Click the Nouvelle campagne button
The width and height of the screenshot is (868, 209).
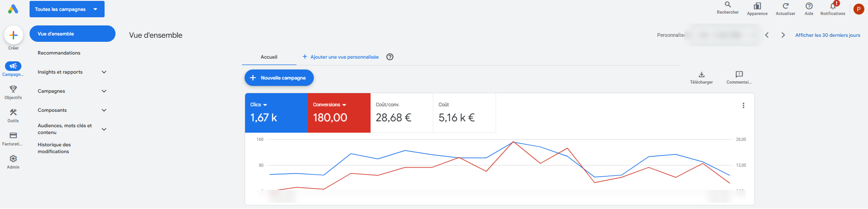pyautogui.click(x=279, y=78)
